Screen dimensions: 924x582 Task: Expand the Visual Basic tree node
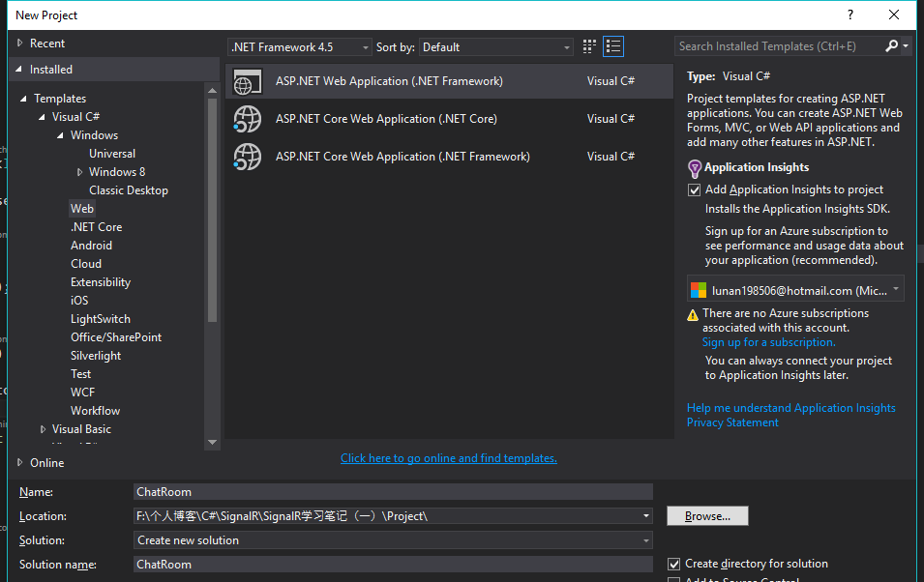43,429
